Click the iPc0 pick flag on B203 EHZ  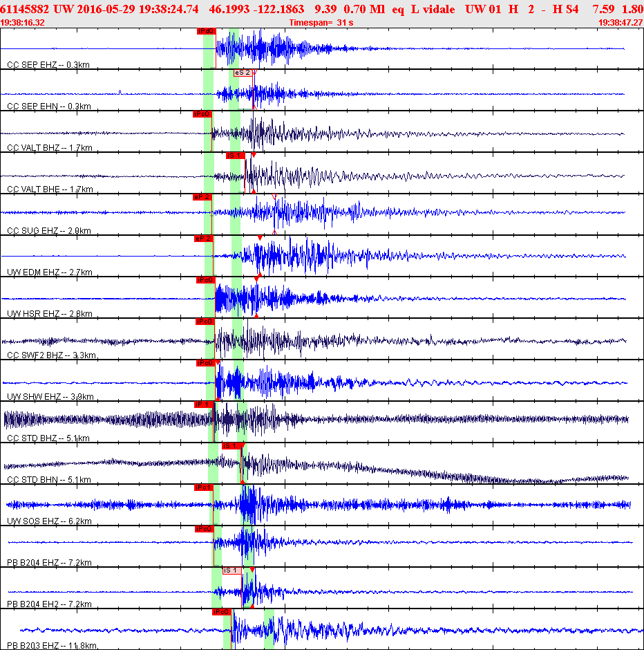point(221,612)
